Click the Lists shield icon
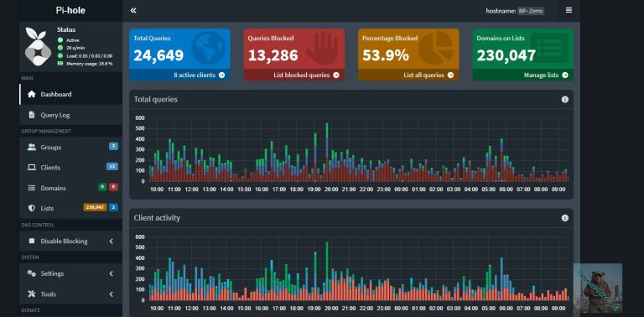This screenshot has height=317, width=644. coord(32,208)
